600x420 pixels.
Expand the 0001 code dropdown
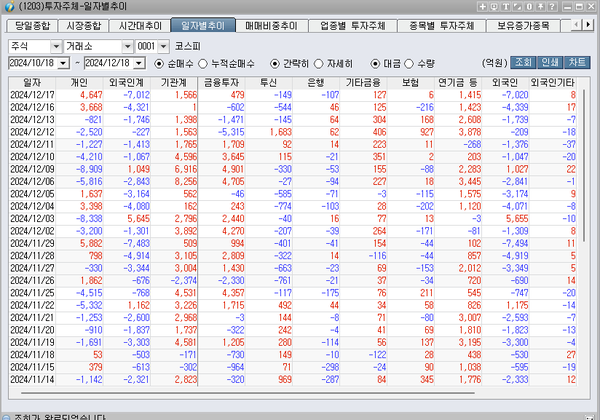[163, 47]
